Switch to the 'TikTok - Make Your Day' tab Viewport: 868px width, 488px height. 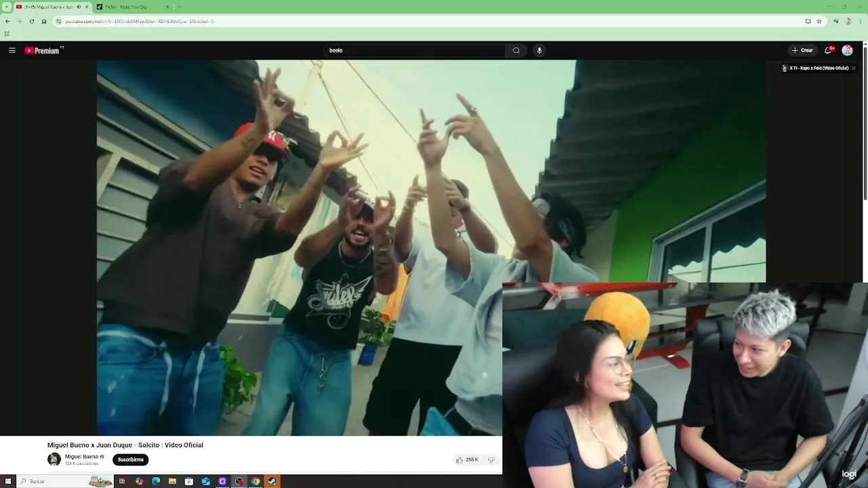pos(132,7)
